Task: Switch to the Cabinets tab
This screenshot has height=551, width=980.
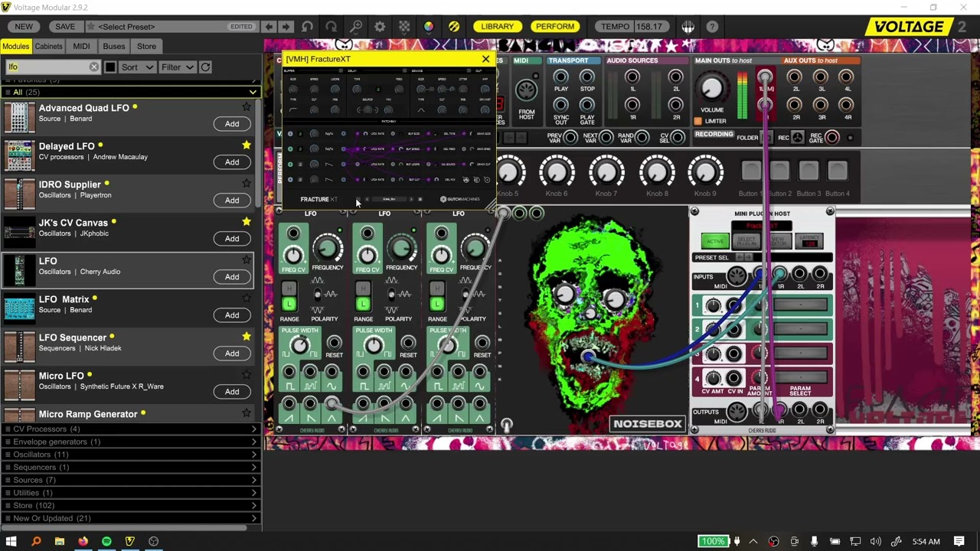Action: (x=48, y=47)
